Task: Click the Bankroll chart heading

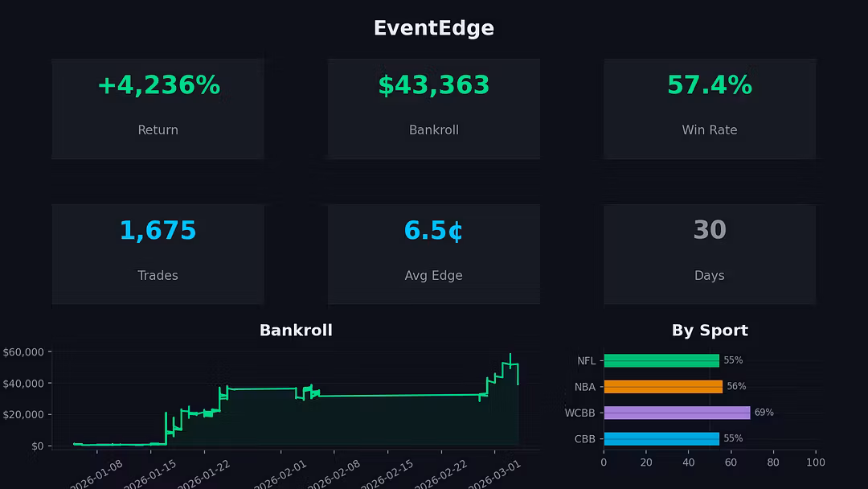Action: [296, 331]
